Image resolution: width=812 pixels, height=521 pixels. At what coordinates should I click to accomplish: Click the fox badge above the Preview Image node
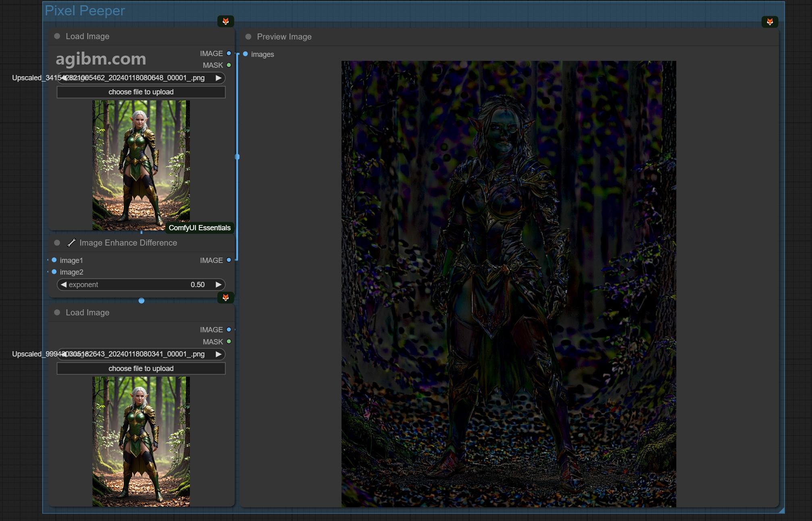tap(770, 22)
